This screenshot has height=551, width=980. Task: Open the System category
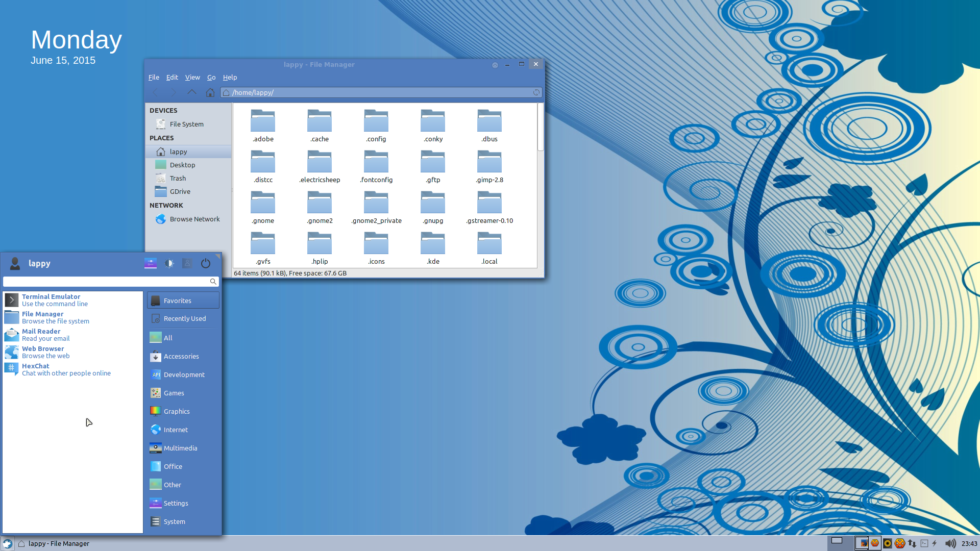[183, 521]
